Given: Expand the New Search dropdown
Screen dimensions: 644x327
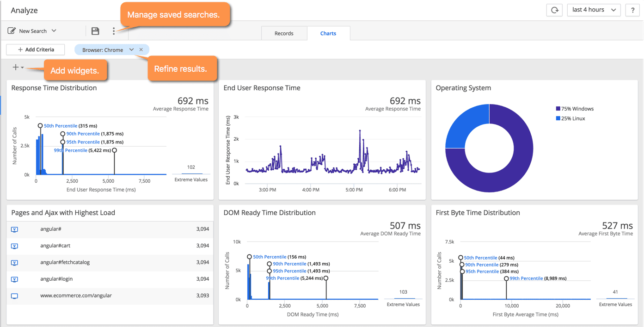Looking at the screenshot, I should point(54,31).
